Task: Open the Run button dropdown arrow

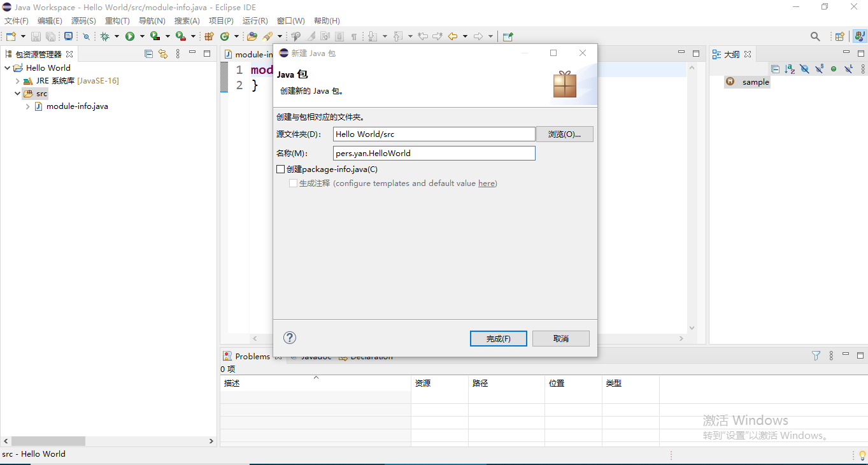Action: 142,36
